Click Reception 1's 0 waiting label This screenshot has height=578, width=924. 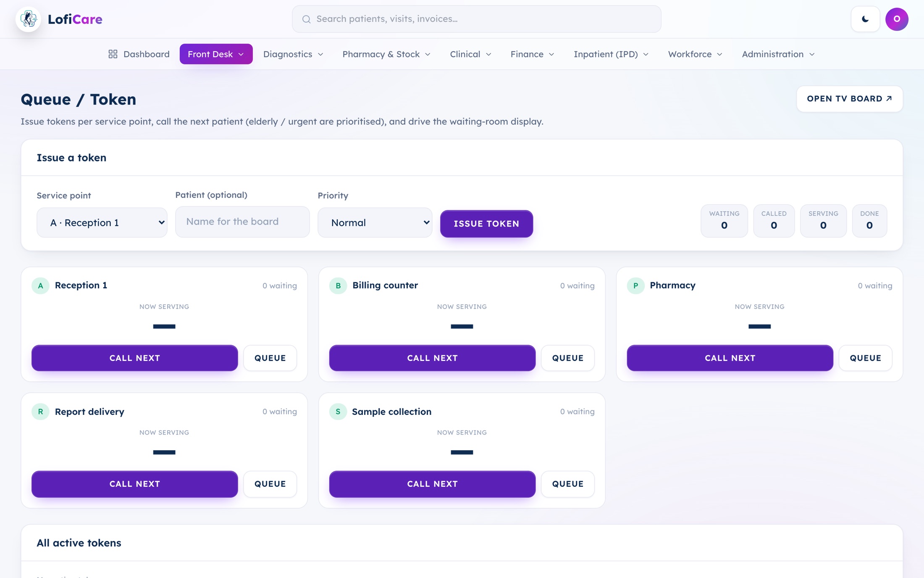coord(280,285)
